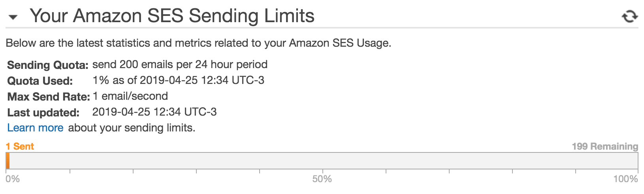Screen dimensions: 644x194
Task: Click the orange filled part of the quota bar
Action: (8, 161)
